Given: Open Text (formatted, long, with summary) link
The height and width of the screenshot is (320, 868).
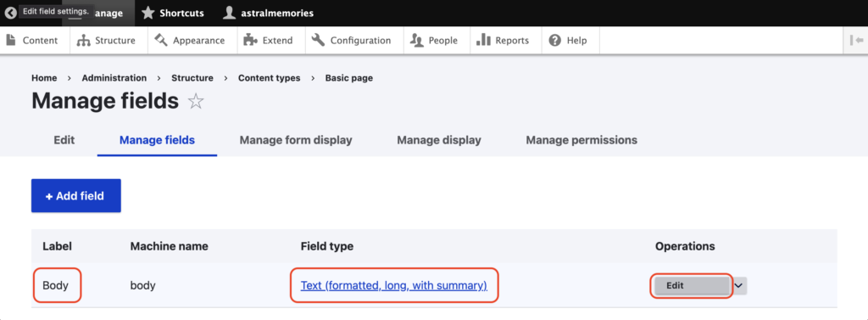Looking at the screenshot, I should (x=393, y=285).
